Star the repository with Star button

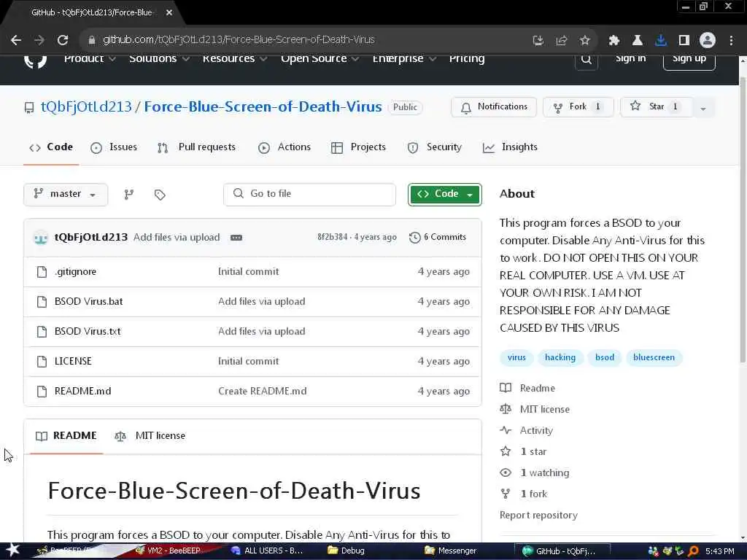[656, 107]
